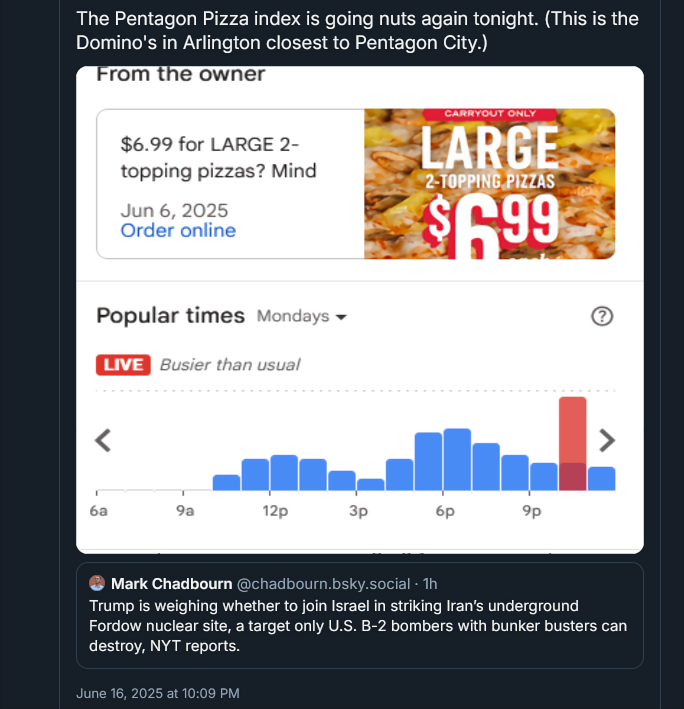Open the quoted post about Fordow nuclear site
Image resolution: width=684 pixels, height=709 pixels.
pos(358,626)
